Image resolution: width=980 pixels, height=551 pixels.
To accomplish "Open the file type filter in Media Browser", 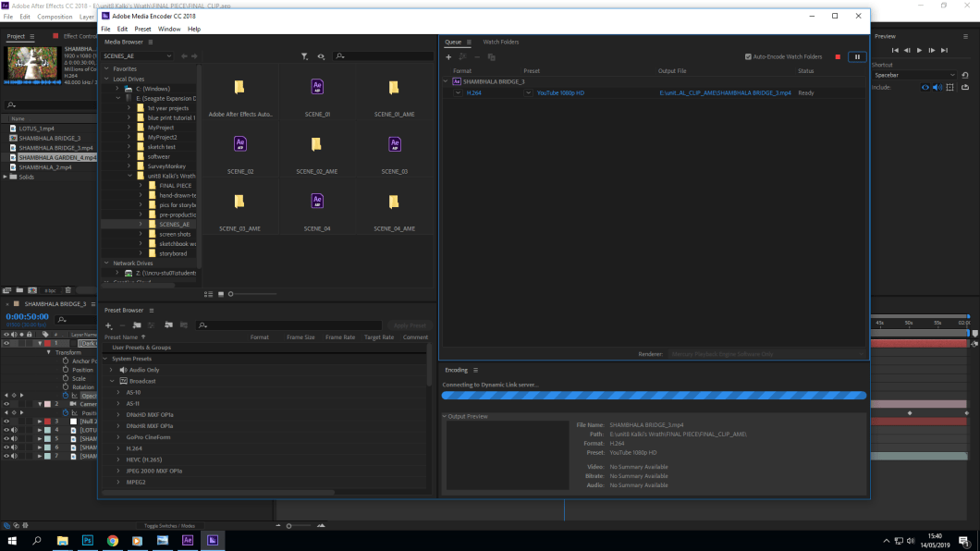I will click(304, 56).
